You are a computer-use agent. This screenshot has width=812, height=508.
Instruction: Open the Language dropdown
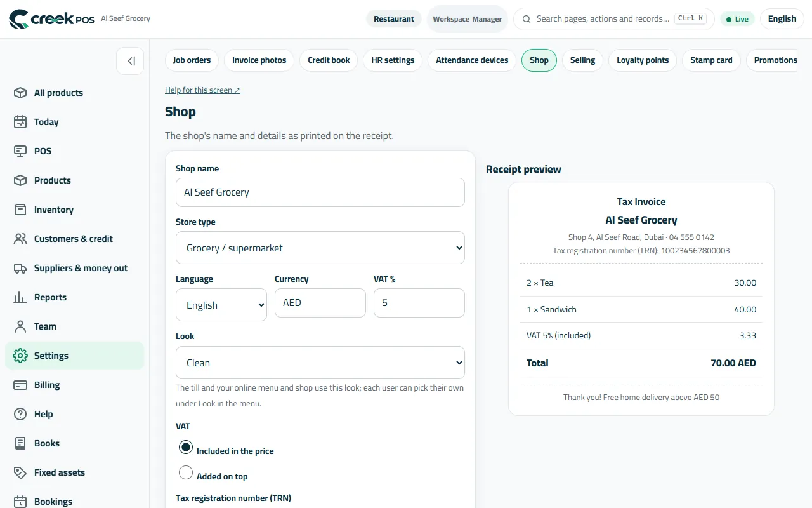221,305
